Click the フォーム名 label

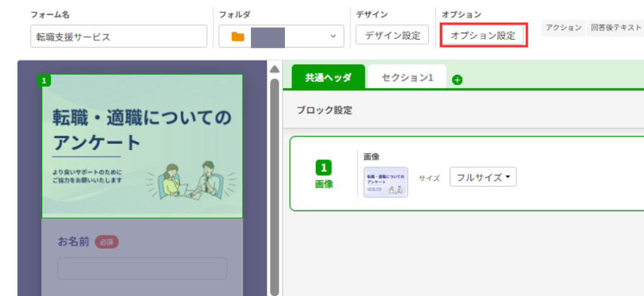coord(50,15)
